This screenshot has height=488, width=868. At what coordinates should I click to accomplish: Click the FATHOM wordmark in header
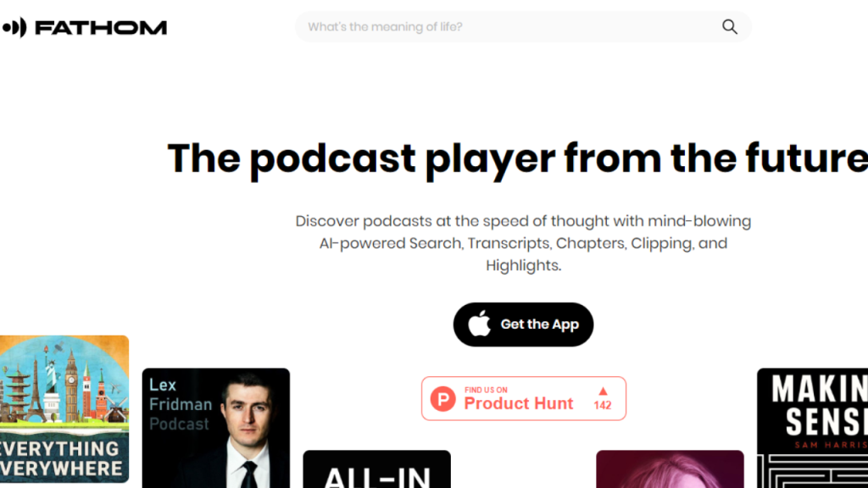(x=101, y=28)
